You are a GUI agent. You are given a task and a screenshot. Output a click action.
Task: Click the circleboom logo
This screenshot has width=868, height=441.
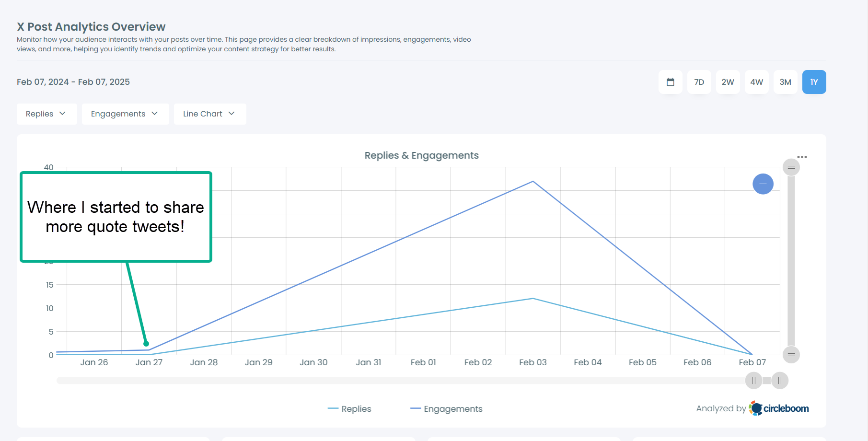(x=779, y=408)
